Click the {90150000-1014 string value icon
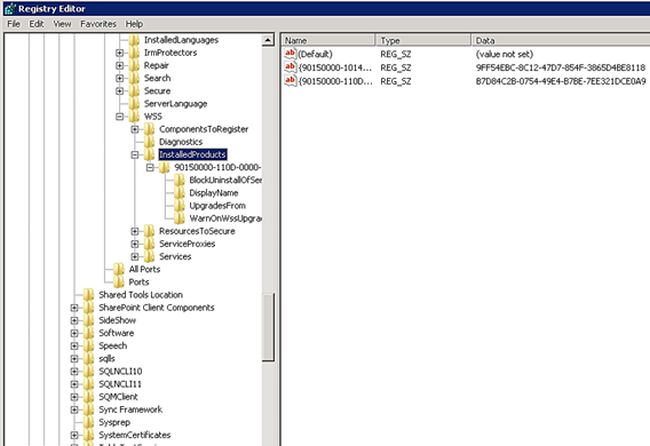This screenshot has height=446, width=650. coord(290,67)
